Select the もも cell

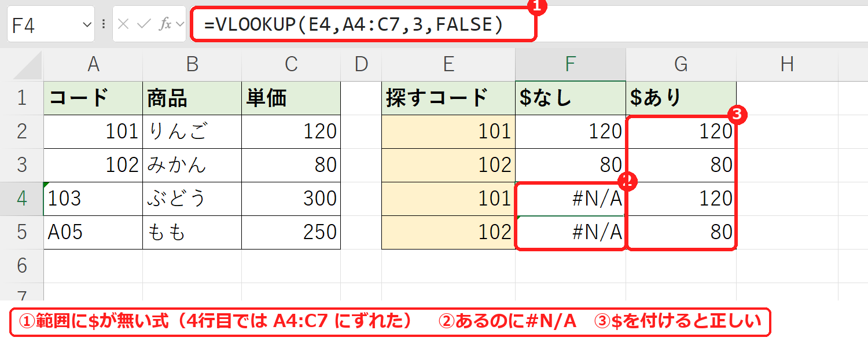[192, 232]
